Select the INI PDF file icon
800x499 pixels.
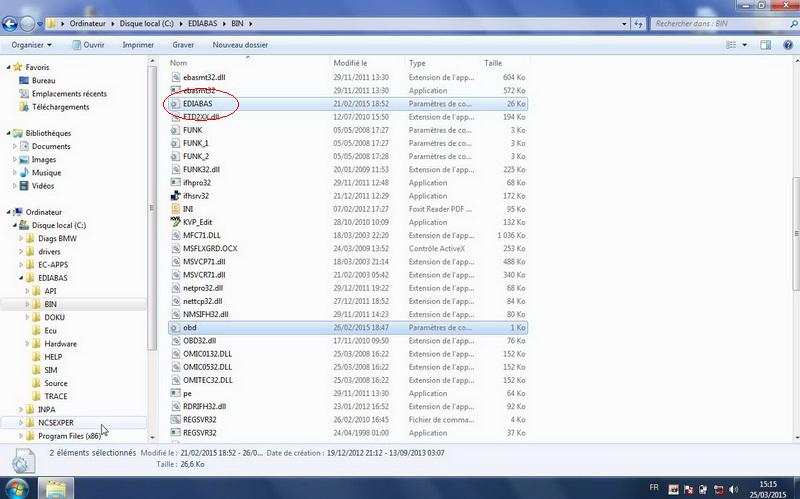tap(175, 209)
